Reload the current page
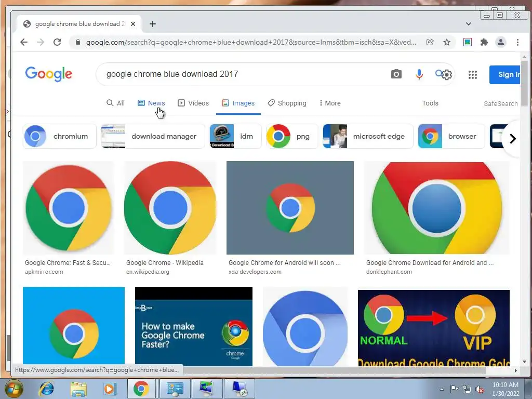The width and height of the screenshot is (532, 399). click(x=57, y=42)
